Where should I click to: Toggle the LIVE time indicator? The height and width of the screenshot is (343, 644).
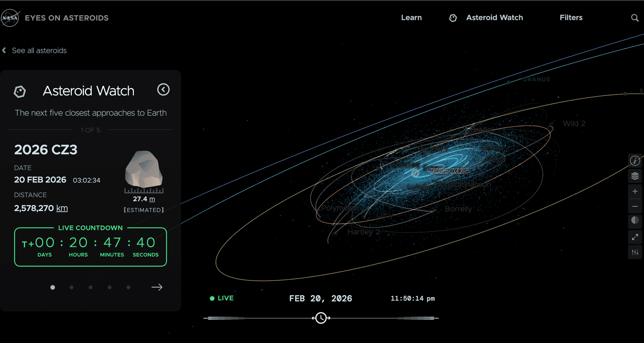coord(222,298)
